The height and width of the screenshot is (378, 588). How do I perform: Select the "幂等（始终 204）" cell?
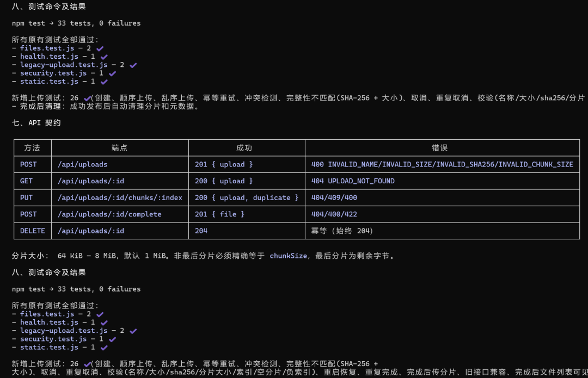[x=442, y=231]
